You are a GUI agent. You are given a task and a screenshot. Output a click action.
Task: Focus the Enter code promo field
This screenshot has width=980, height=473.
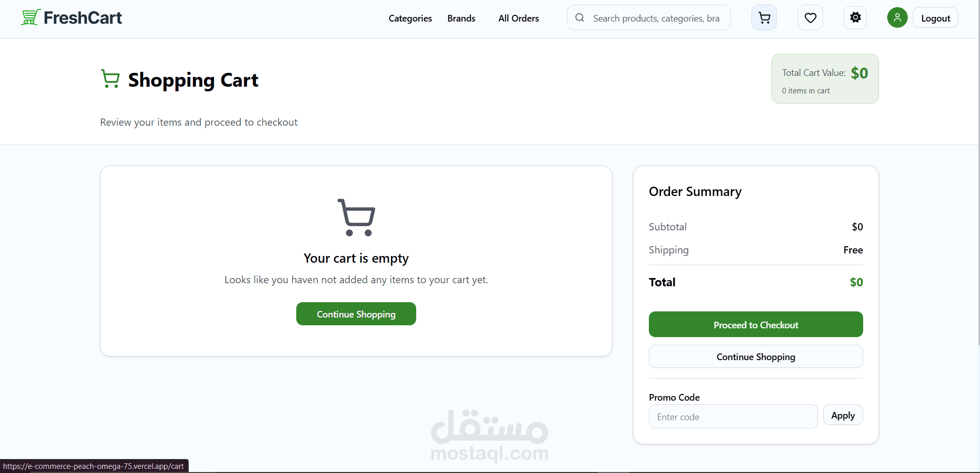point(733,417)
